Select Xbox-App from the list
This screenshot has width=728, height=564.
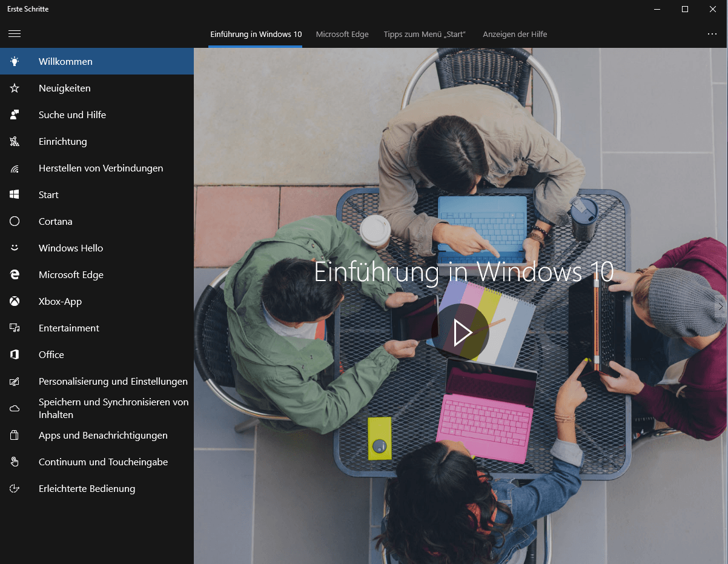(97, 301)
